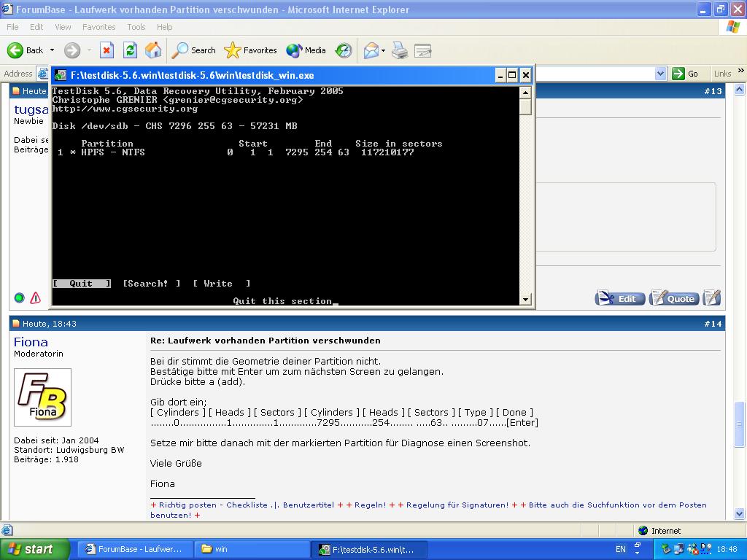747x560 pixels.
Task: Click the Mail envelope icon
Action: pos(371,50)
